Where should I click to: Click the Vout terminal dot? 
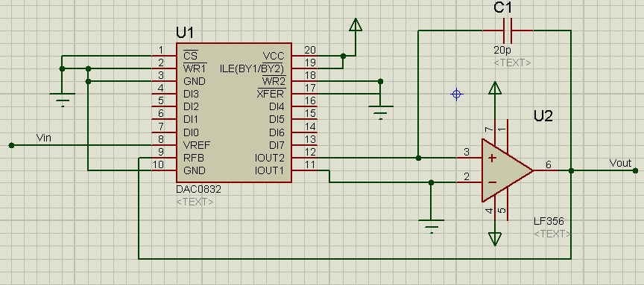635,170
